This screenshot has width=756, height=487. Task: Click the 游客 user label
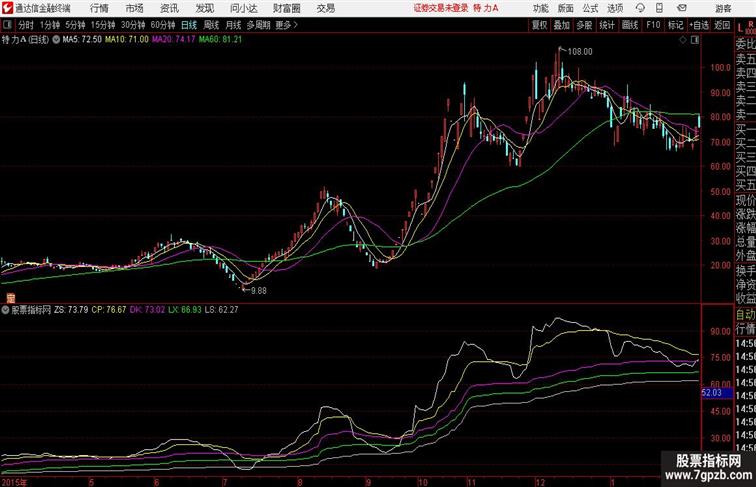(723, 8)
